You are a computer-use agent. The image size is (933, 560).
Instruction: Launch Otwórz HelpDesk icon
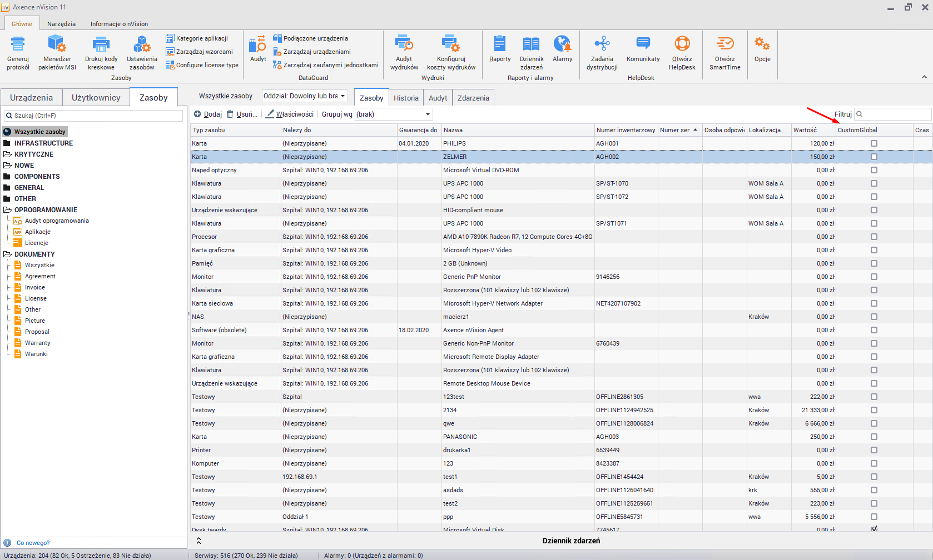[x=682, y=44]
